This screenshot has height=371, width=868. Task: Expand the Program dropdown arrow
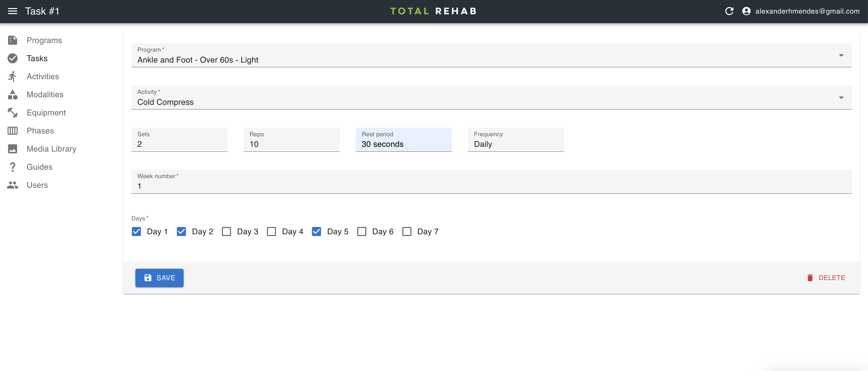[x=841, y=56]
